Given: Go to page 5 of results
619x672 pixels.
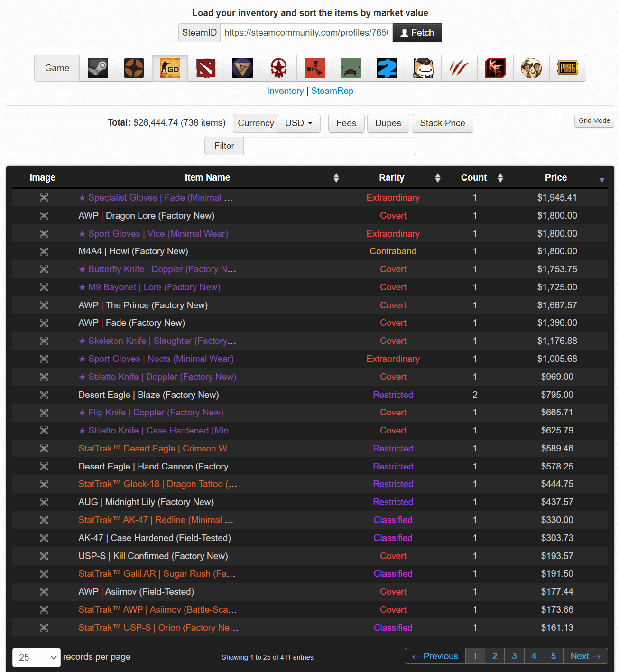Looking at the screenshot, I should [553, 656].
